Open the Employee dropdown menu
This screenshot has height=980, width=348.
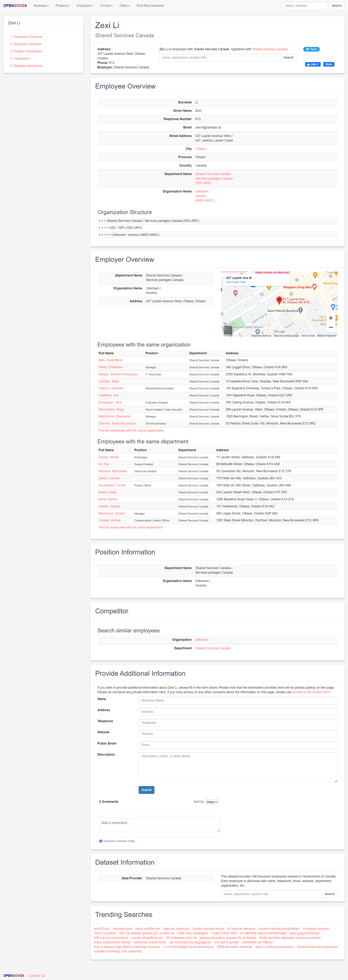pyautogui.click(x=85, y=6)
